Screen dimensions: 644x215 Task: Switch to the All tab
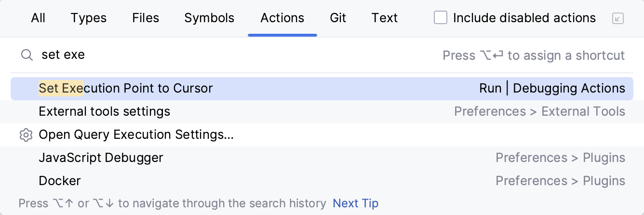pyautogui.click(x=38, y=18)
